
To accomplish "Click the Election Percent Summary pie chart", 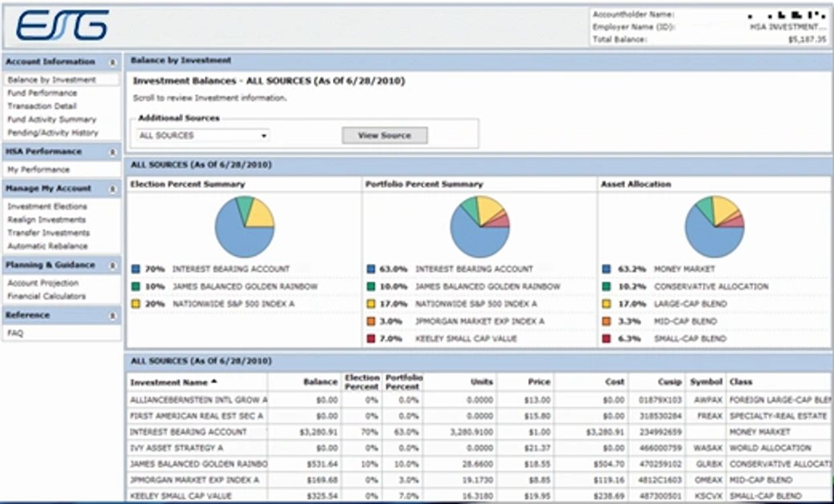I will [x=244, y=226].
